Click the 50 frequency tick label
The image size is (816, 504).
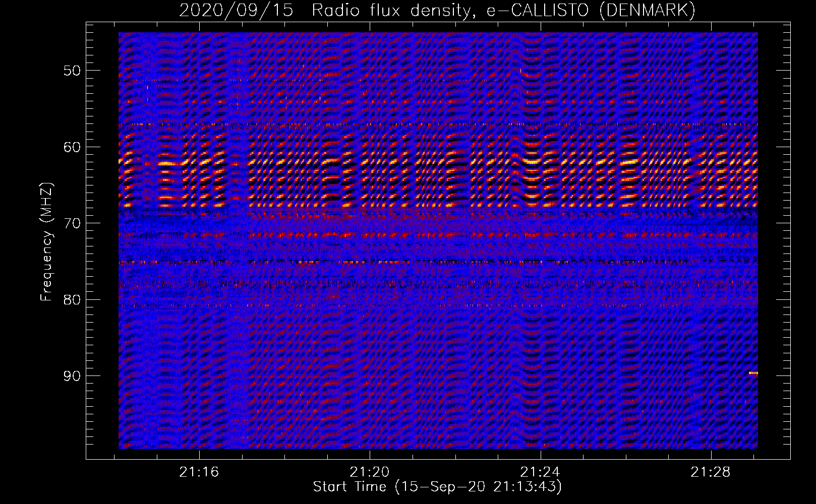72,70
